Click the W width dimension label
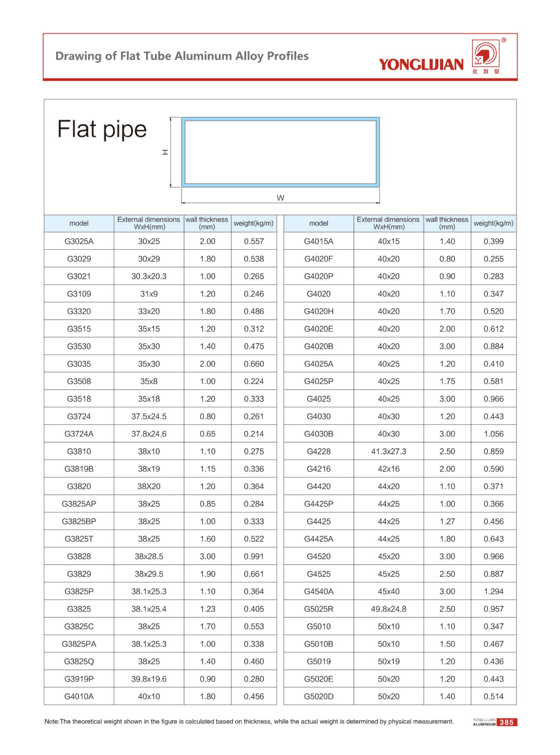 point(280,198)
